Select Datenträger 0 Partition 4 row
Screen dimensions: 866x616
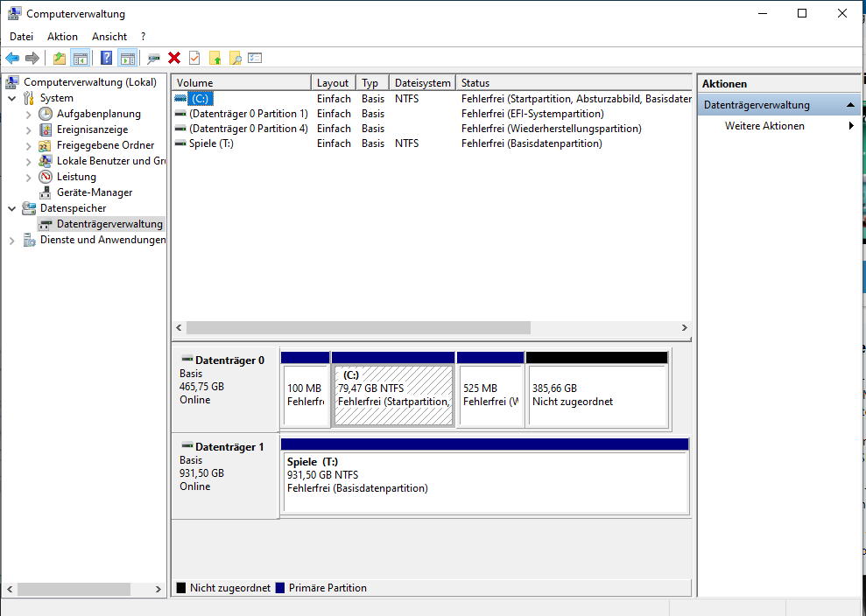click(x=432, y=128)
